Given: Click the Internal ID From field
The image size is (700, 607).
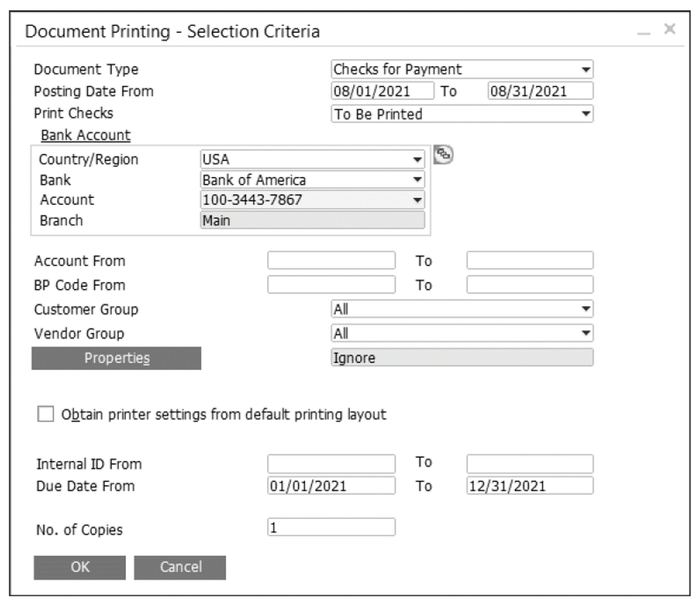Looking at the screenshot, I should pyautogui.click(x=331, y=463).
